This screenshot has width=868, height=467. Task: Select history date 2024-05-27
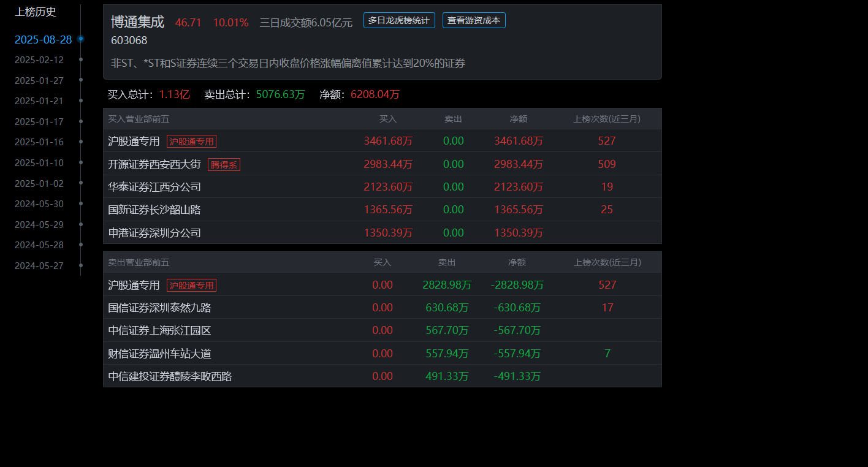[39, 266]
